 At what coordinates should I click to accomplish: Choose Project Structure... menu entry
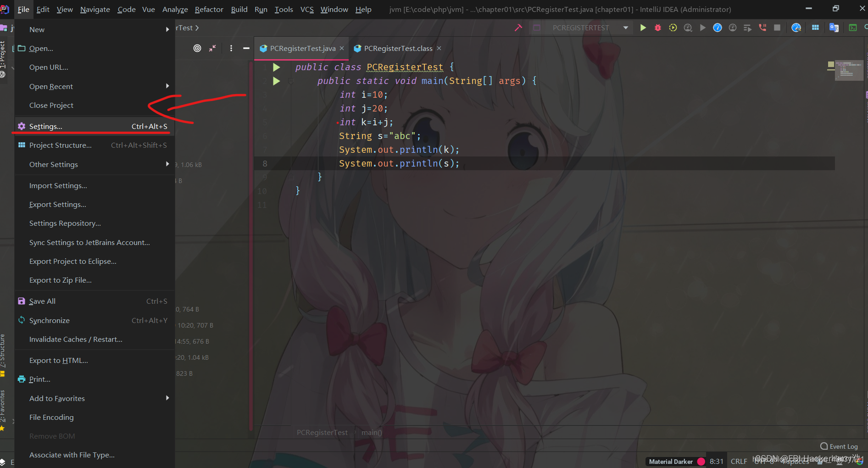click(95, 145)
